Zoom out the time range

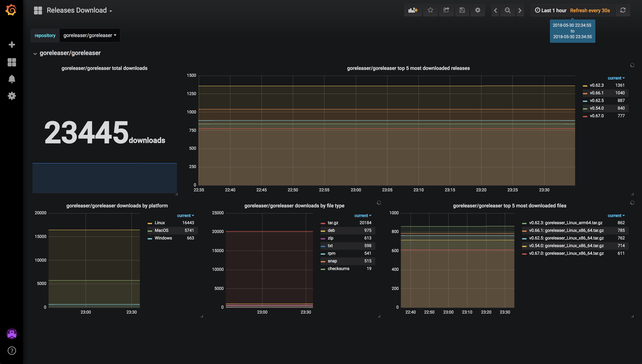507,10
